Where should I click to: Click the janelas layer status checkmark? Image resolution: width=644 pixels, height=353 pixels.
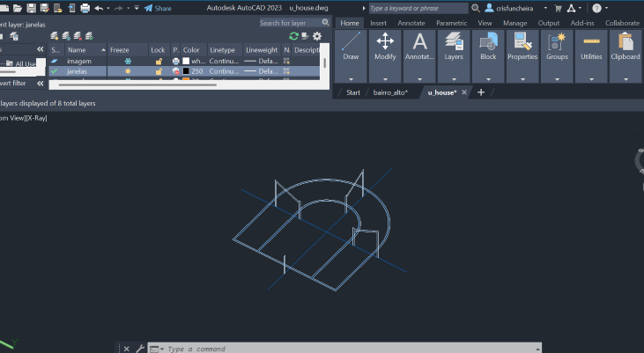click(55, 71)
